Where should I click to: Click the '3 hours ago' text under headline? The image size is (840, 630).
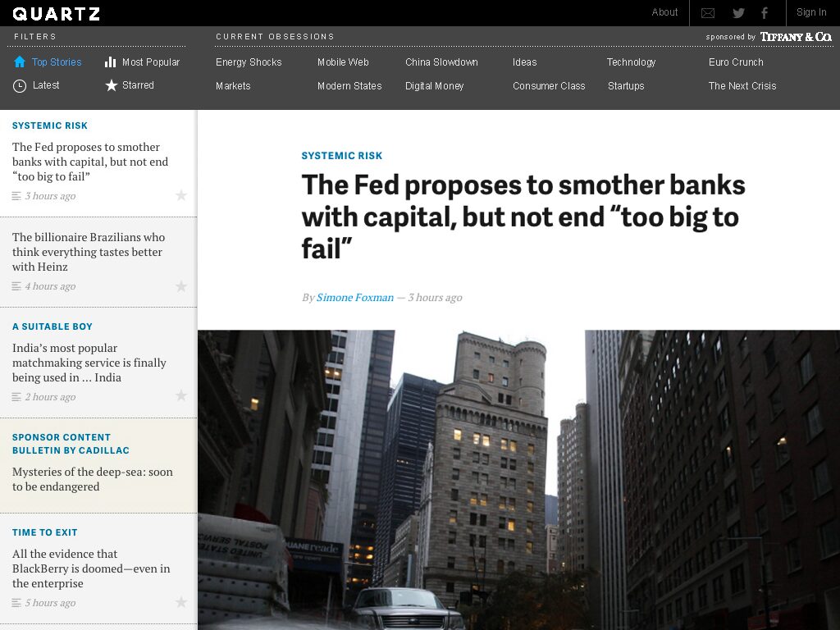(x=435, y=297)
